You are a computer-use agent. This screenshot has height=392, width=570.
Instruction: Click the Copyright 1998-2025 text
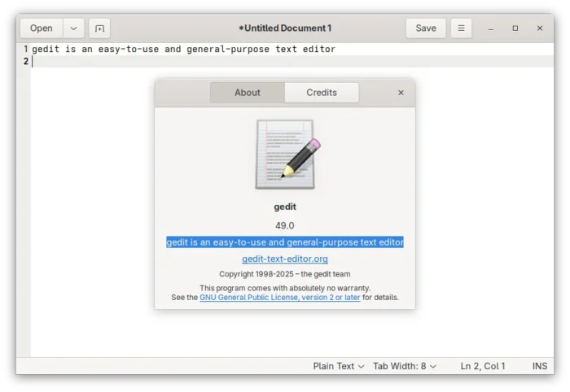tap(285, 274)
